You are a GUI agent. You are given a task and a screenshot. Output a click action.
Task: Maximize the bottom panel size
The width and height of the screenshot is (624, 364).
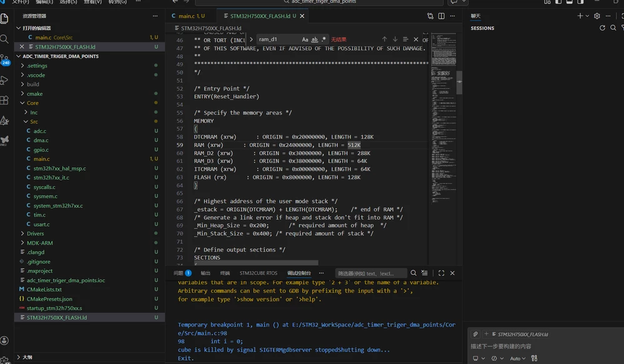pos(442,273)
